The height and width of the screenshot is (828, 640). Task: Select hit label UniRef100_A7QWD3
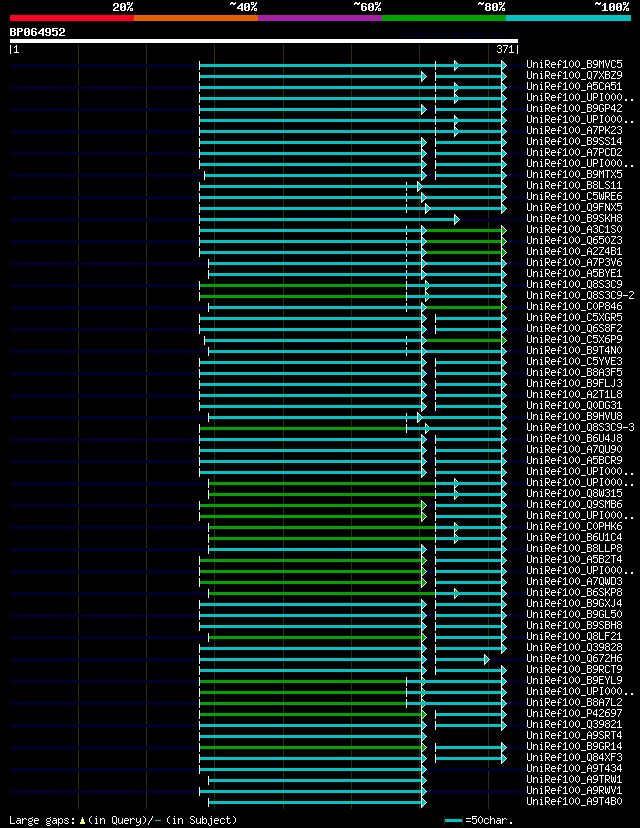click(x=575, y=581)
